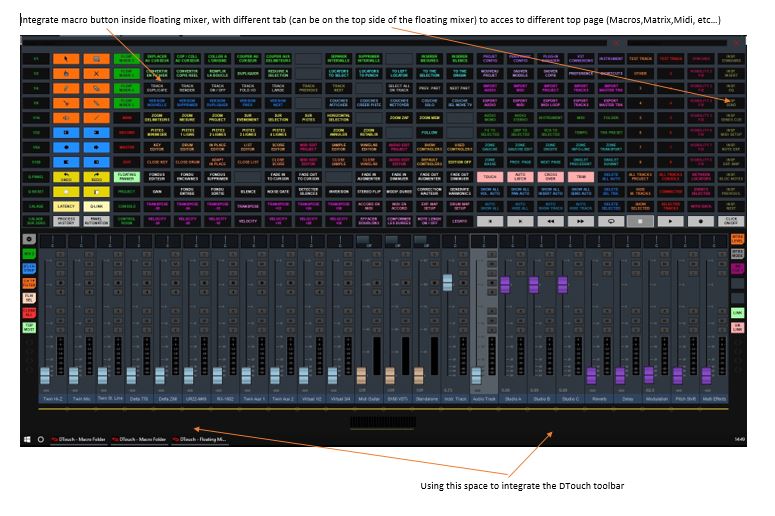The width and height of the screenshot is (775, 516).
Task: Click the NOISE GATE macro button
Action: click(278, 192)
